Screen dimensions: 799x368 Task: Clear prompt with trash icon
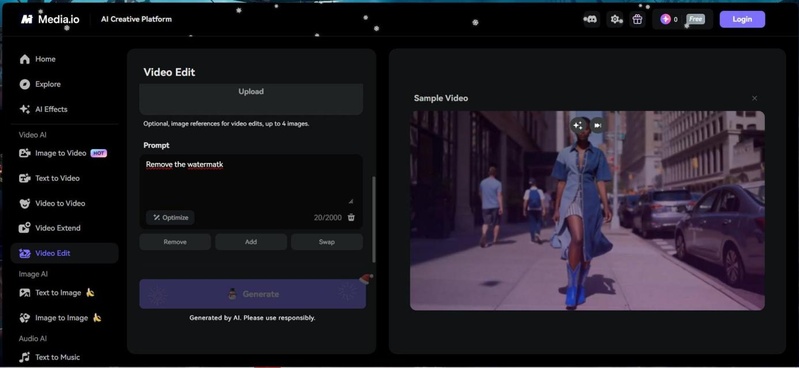[351, 217]
